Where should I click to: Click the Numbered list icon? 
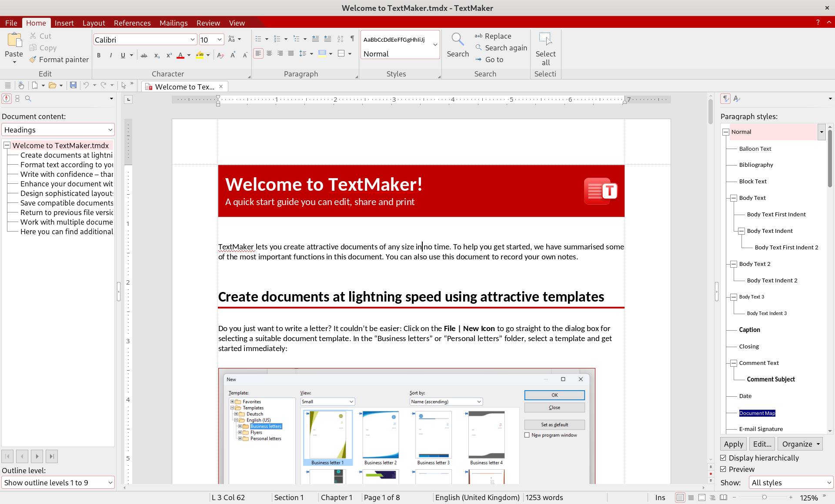coord(277,39)
